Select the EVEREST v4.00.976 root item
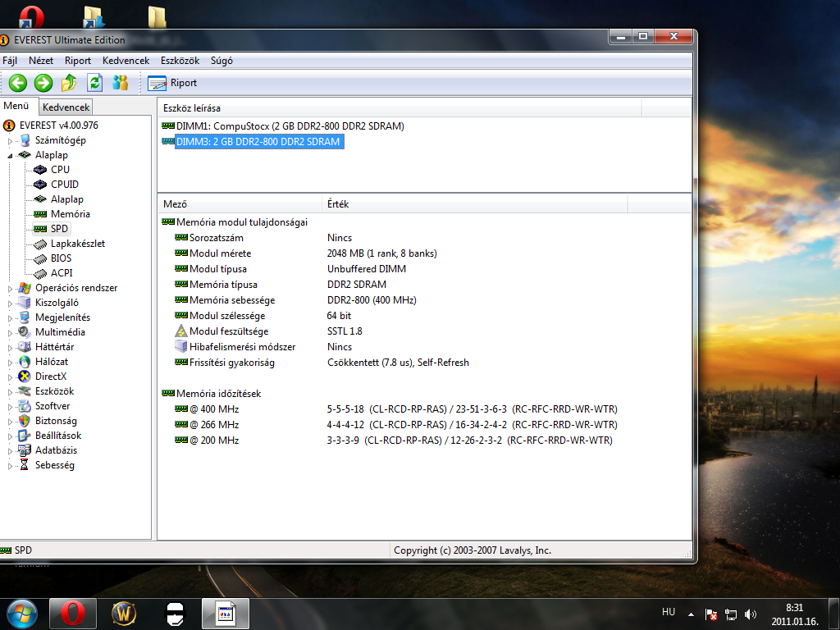840x630 pixels. pos(58,126)
